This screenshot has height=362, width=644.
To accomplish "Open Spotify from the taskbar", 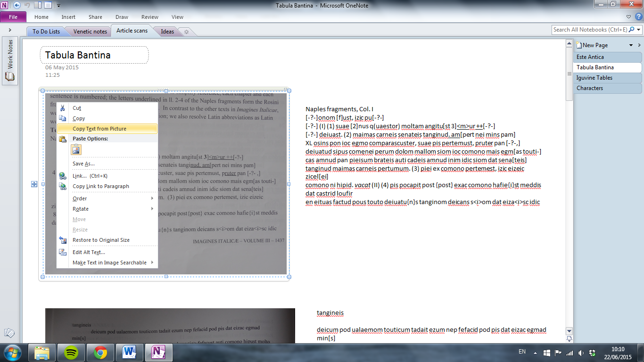I will pyautogui.click(x=72, y=352).
